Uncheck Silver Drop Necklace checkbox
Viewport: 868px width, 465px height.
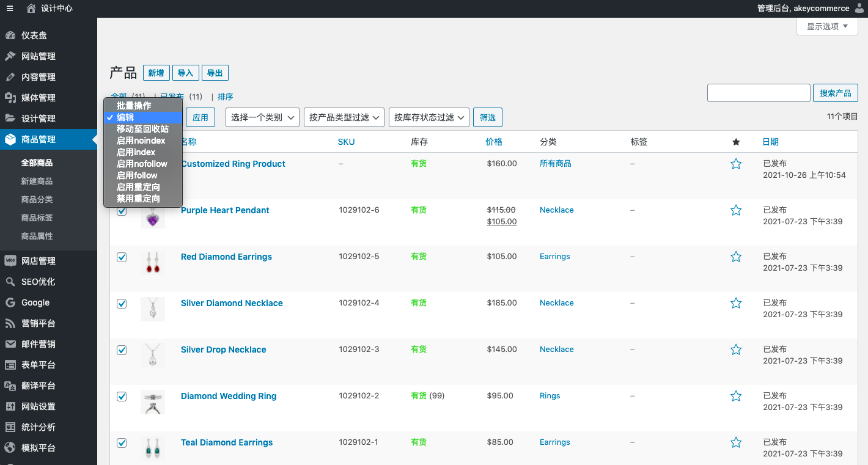point(122,350)
